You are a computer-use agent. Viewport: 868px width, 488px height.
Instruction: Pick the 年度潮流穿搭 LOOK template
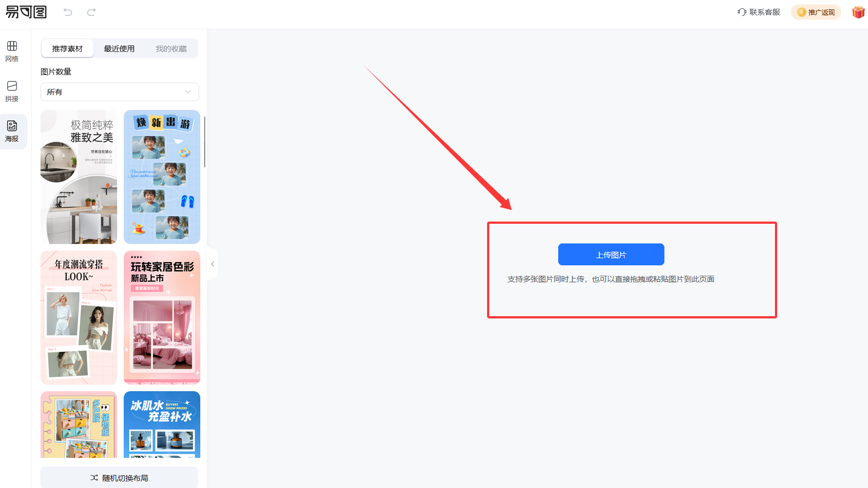coord(79,318)
